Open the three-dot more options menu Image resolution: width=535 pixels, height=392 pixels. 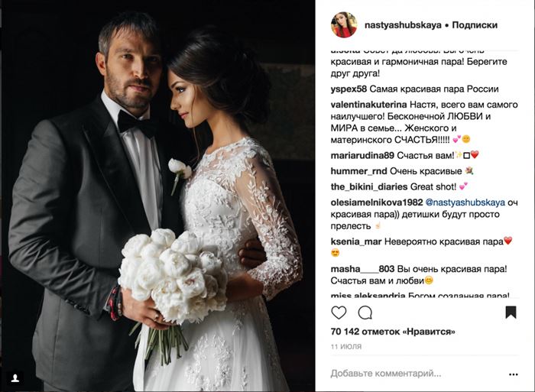[x=513, y=374]
